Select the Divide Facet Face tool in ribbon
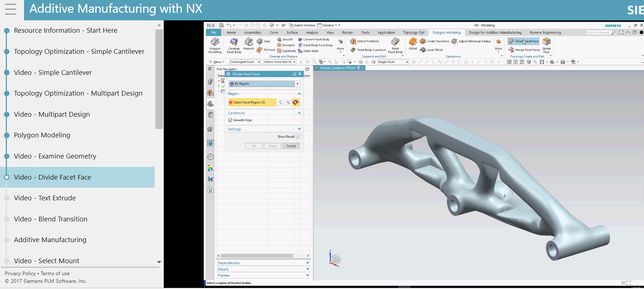The height and width of the screenshot is (289, 644). click(524, 41)
